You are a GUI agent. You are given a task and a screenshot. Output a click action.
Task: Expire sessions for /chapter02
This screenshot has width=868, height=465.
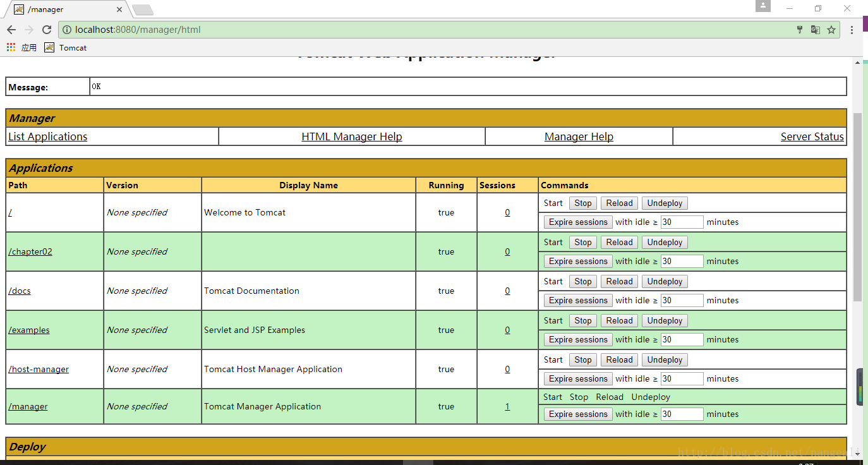click(x=578, y=261)
